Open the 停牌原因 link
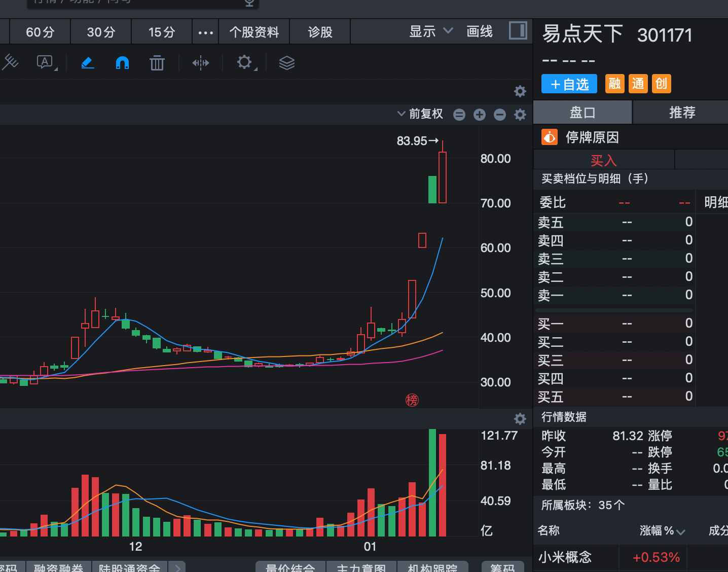The width and height of the screenshot is (728, 572). pyautogui.click(x=592, y=137)
